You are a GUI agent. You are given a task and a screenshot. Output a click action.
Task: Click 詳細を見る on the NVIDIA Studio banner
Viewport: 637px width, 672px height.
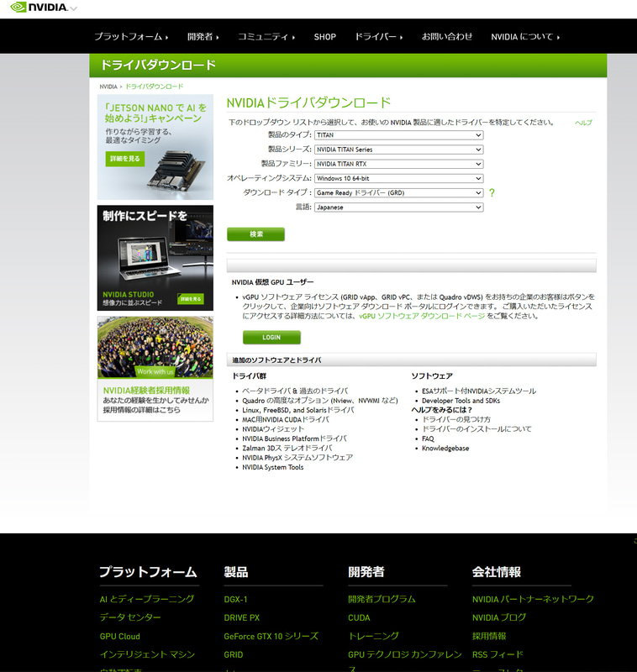click(x=190, y=299)
